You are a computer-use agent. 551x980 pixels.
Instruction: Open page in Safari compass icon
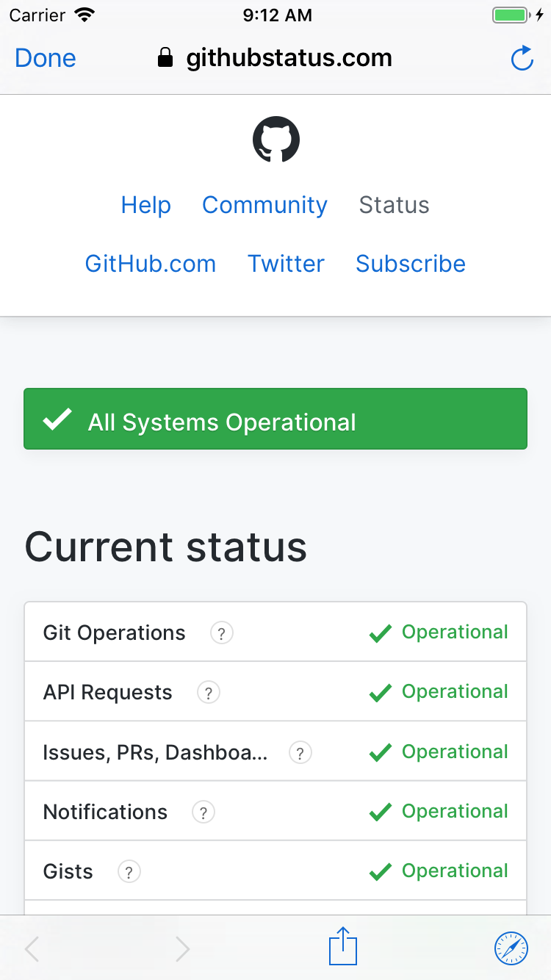[x=511, y=948]
